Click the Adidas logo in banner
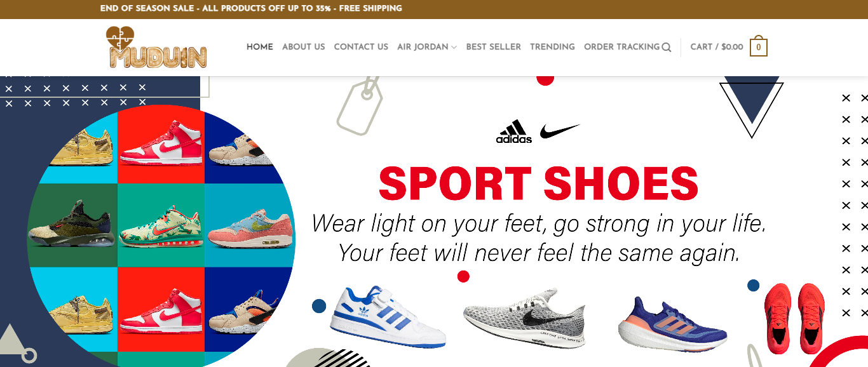The height and width of the screenshot is (367, 868). pyautogui.click(x=513, y=131)
